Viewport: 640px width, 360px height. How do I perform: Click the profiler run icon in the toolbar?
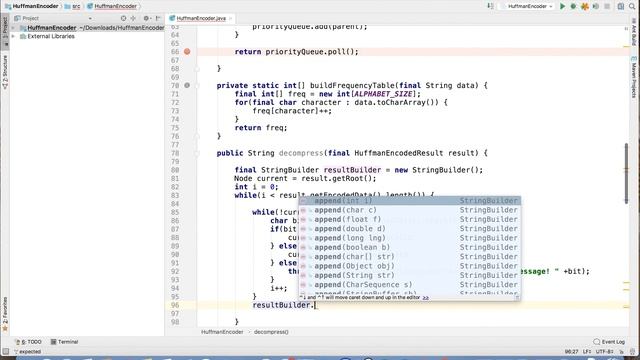pyautogui.click(x=596, y=6)
